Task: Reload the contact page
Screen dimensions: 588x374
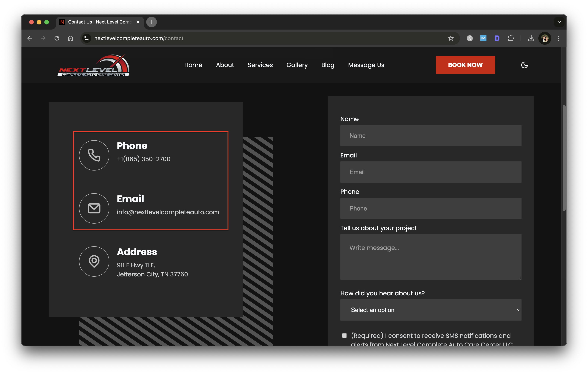Action: [x=57, y=38]
